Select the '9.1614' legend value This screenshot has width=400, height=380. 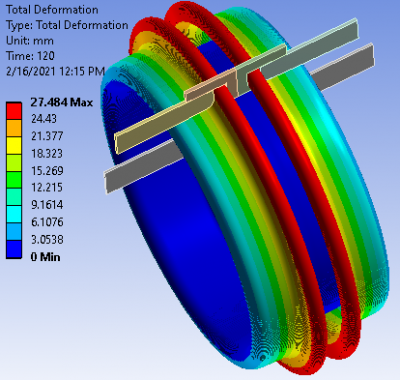(x=47, y=205)
